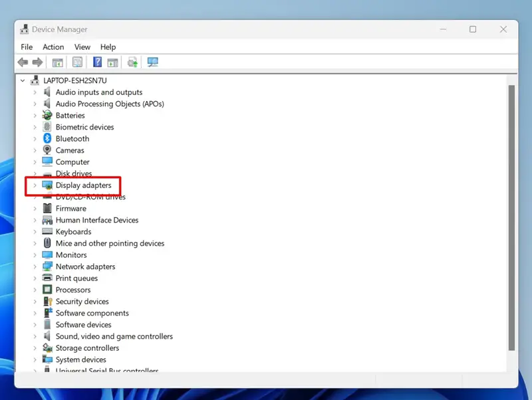Screen dimensions: 532x400
Task: Click the Network adapters icon
Action: pos(47,266)
